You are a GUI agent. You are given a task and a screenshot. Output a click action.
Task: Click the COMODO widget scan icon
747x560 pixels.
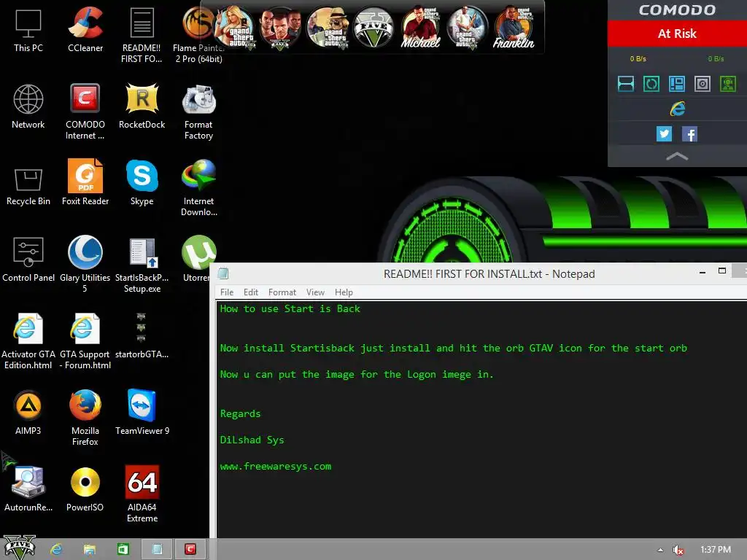click(x=625, y=84)
